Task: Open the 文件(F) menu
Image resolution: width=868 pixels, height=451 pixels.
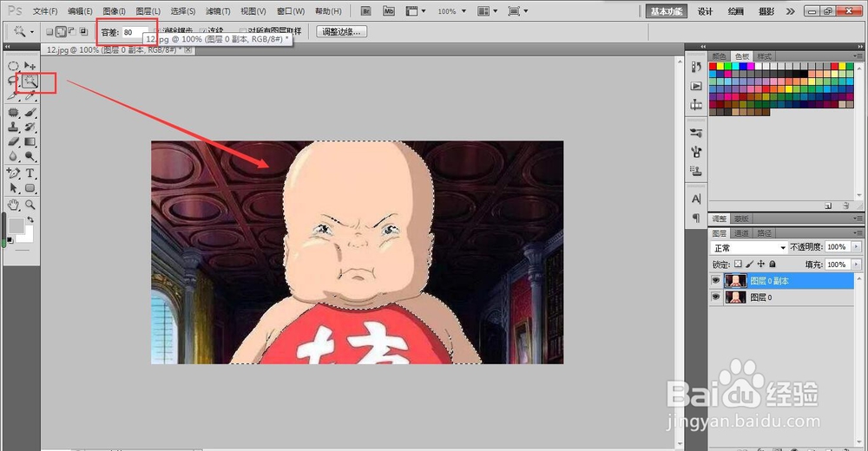Action: click(45, 11)
